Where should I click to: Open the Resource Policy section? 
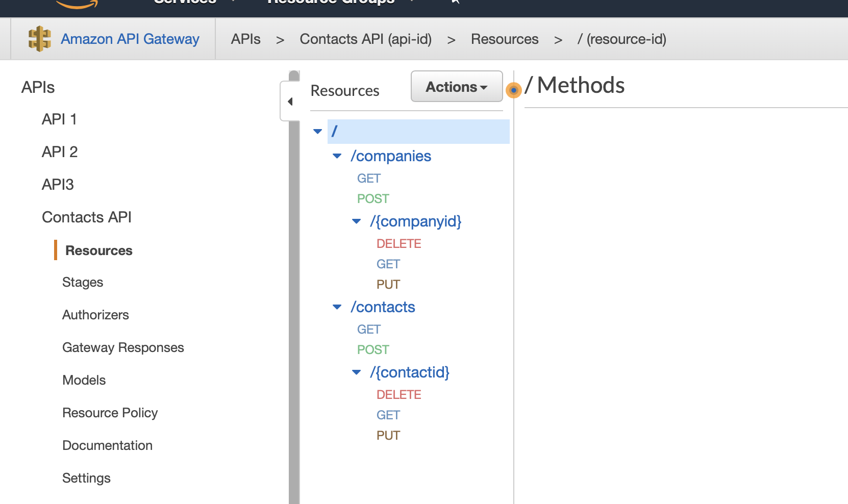110,413
